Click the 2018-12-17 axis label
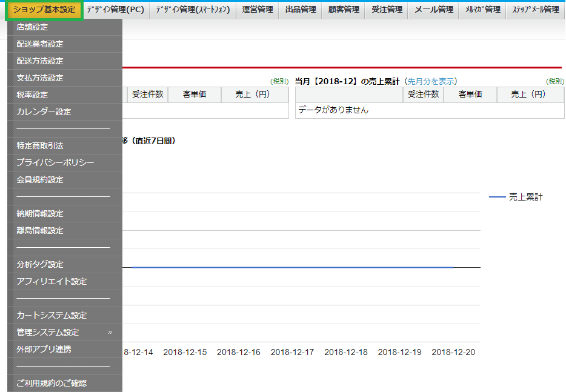 pyautogui.click(x=292, y=352)
